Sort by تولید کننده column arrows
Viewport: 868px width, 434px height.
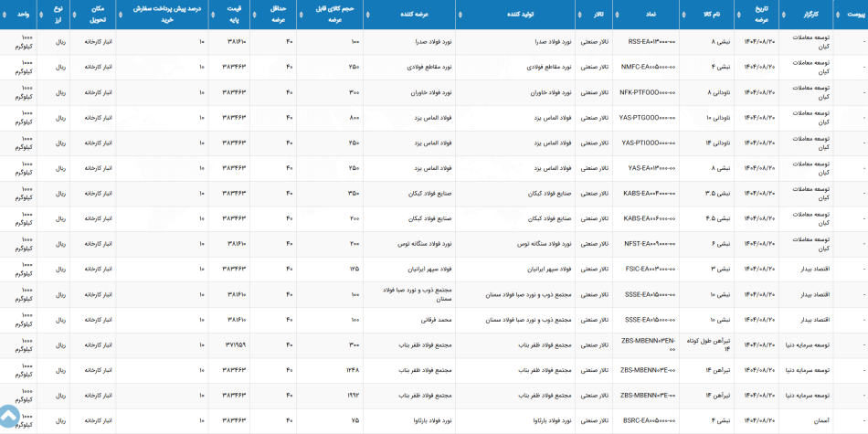point(460,15)
